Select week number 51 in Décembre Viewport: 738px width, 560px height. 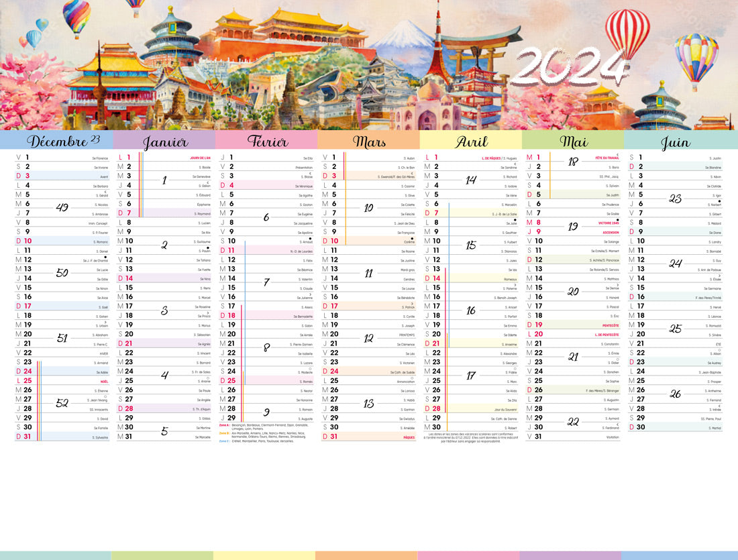pyautogui.click(x=62, y=337)
